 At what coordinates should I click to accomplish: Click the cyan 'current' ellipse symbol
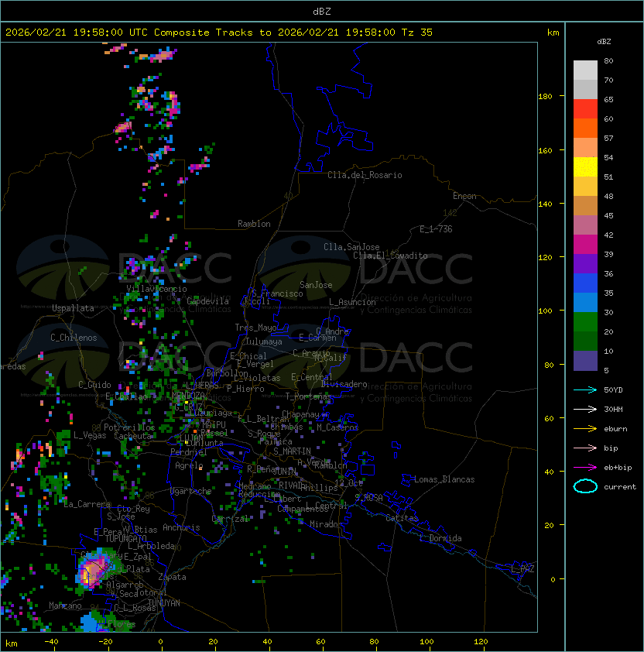point(585,486)
